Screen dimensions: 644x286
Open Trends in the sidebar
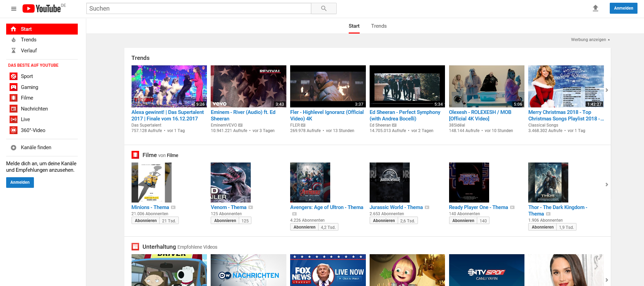pos(42,40)
